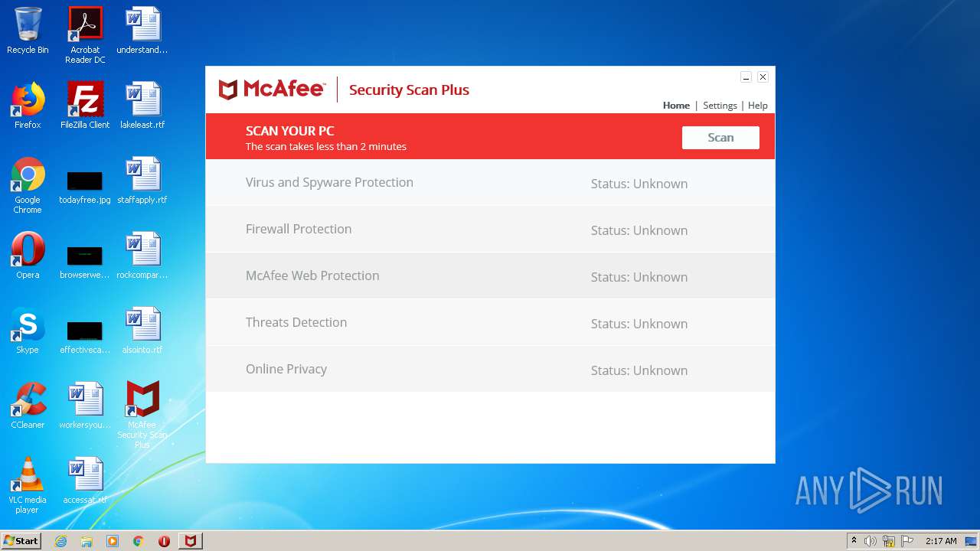Open CCleaner desktop shortcut
Viewport: 980px width, 551px height.
(x=28, y=406)
